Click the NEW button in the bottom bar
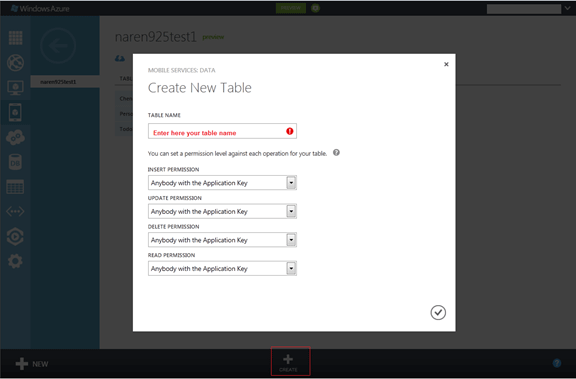The image size is (576, 379). click(x=32, y=364)
